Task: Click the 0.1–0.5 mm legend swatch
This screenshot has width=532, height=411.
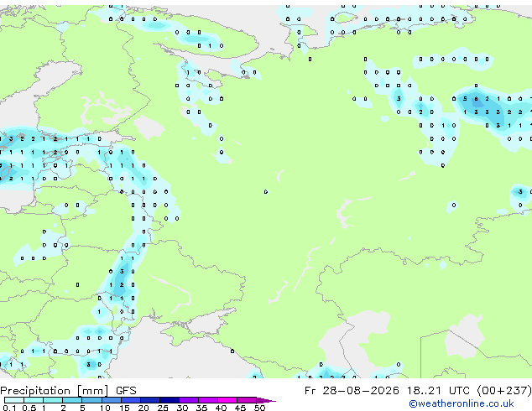Action: point(14,400)
